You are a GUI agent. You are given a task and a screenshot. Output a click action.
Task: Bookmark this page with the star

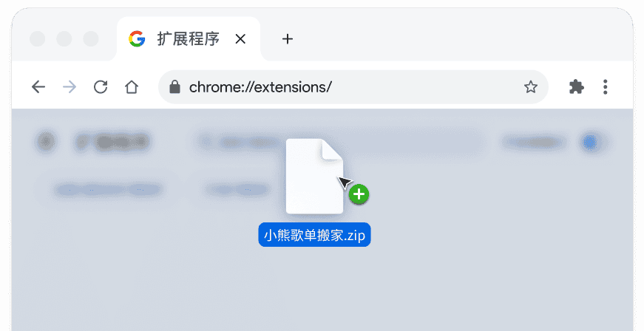[530, 87]
